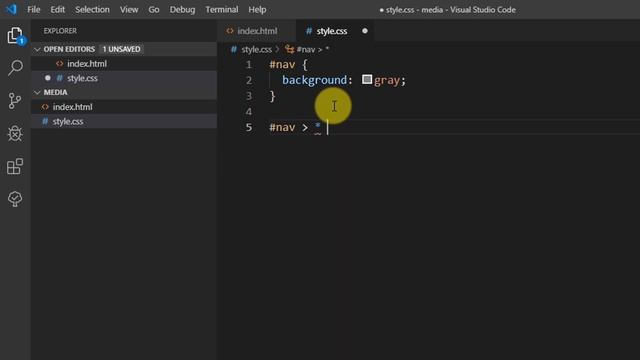
Task: Click the VS Code logo icon
Action: [x=11, y=9]
